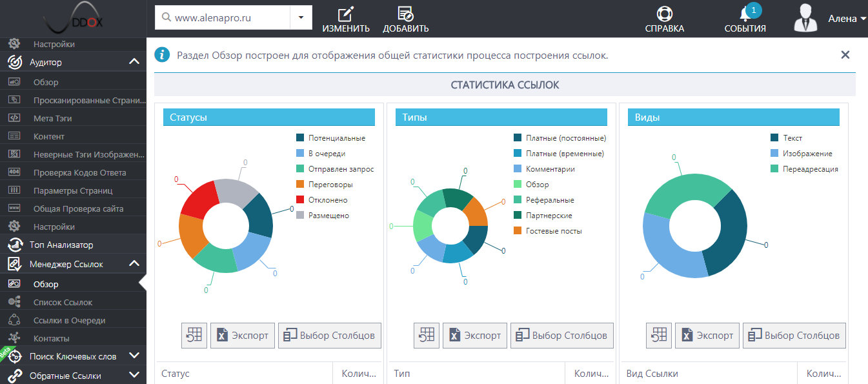
Task: Expand the Обратные Ссылки chevron
Action: click(x=134, y=375)
